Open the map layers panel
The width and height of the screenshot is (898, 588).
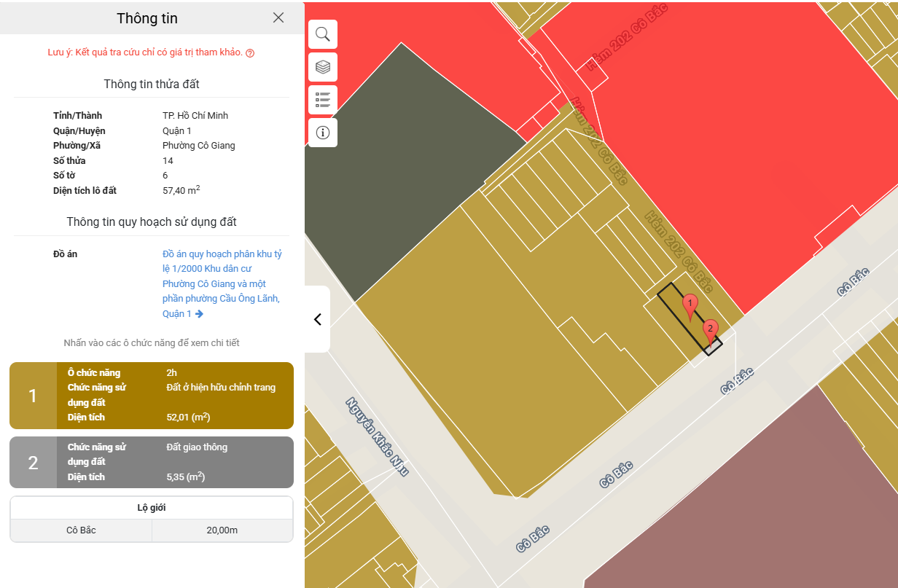pyautogui.click(x=322, y=67)
